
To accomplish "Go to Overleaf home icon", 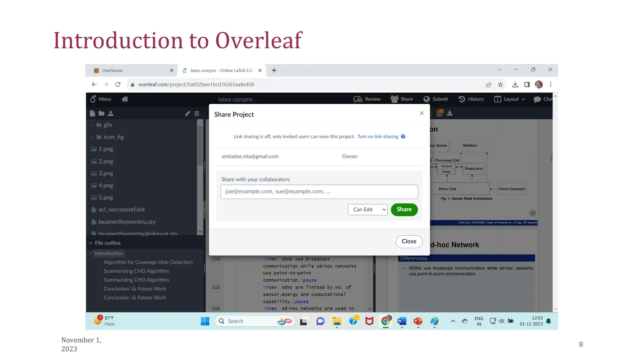I will point(125,99).
